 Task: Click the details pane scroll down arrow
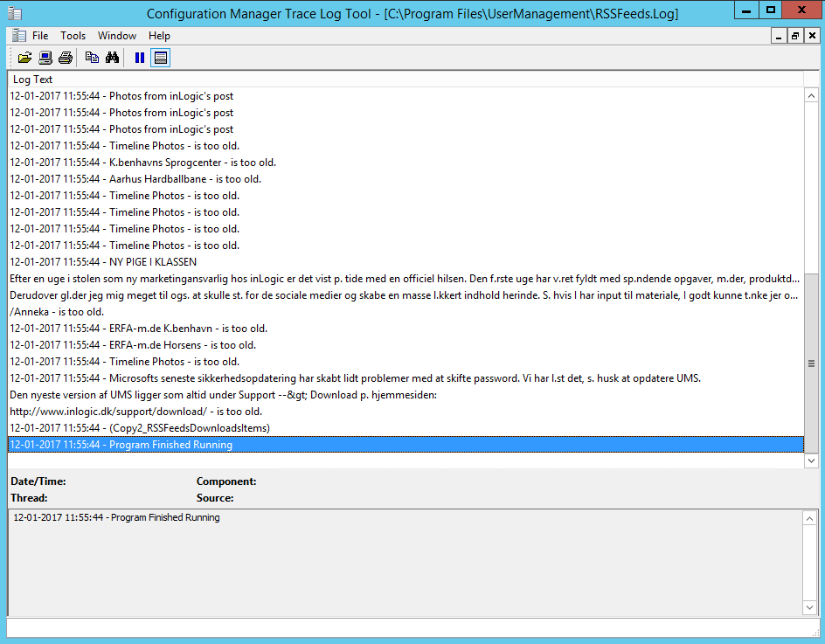point(809,606)
